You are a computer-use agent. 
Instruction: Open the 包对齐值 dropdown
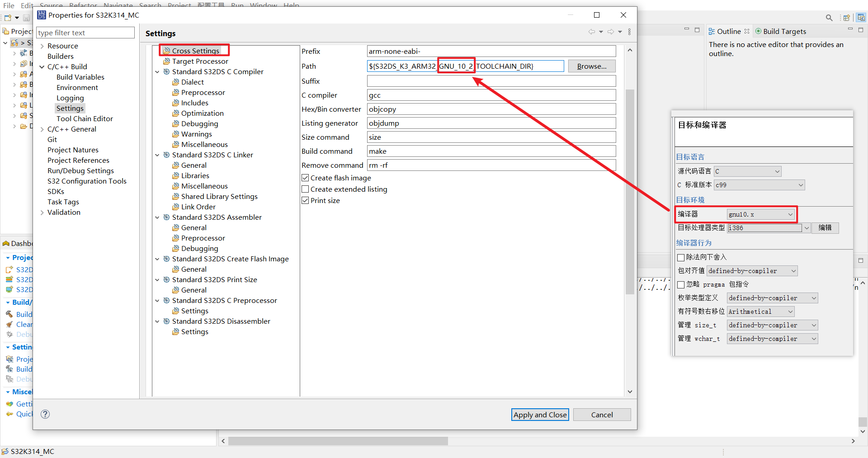(752, 271)
